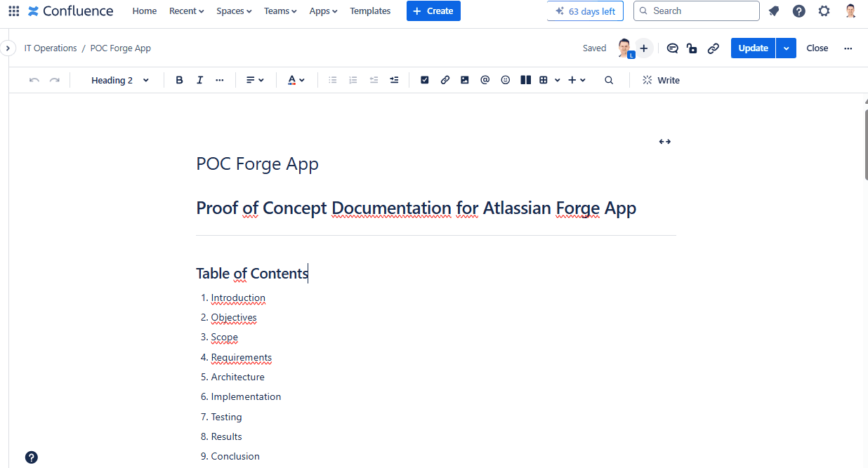Open the user profile avatar menu
This screenshot has width=868, height=468.
(x=850, y=11)
